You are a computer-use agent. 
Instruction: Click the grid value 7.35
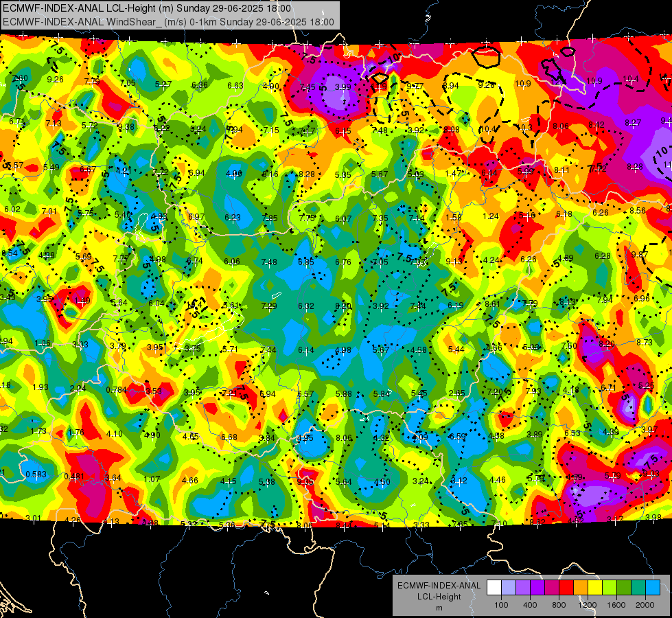[x=380, y=218]
